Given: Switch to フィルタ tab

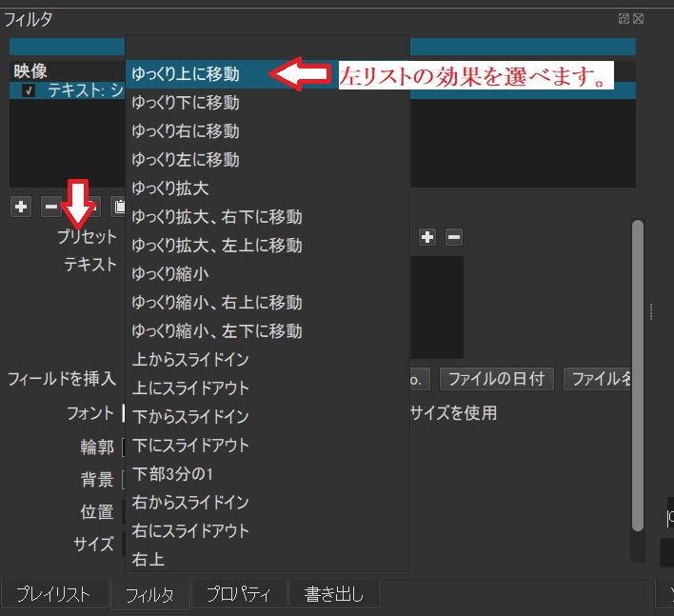Looking at the screenshot, I should point(150,595).
